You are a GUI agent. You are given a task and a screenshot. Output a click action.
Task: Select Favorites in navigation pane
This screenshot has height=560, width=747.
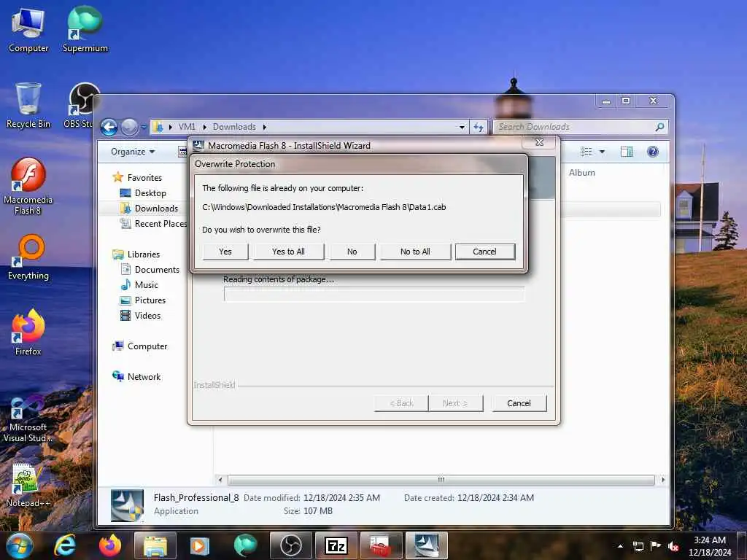[144, 178]
